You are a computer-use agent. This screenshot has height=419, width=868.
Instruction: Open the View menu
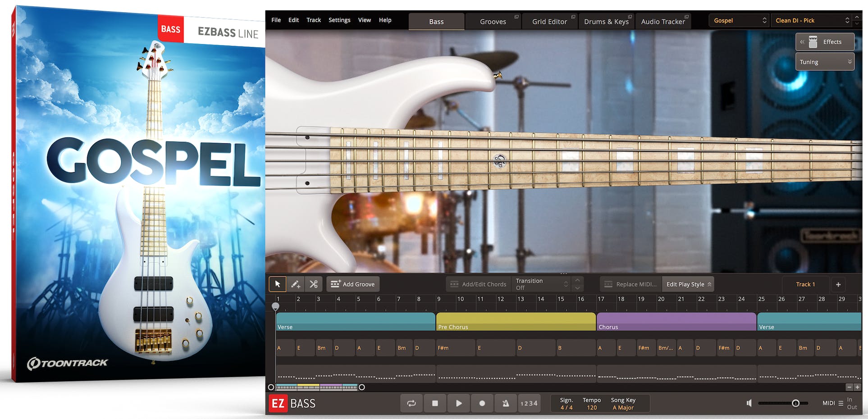(x=365, y=20)
